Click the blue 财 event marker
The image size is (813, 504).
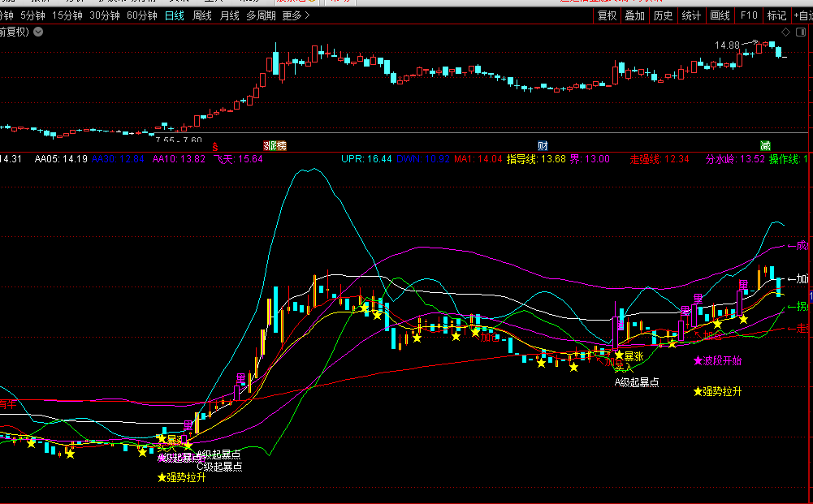[x=543, y=145]
